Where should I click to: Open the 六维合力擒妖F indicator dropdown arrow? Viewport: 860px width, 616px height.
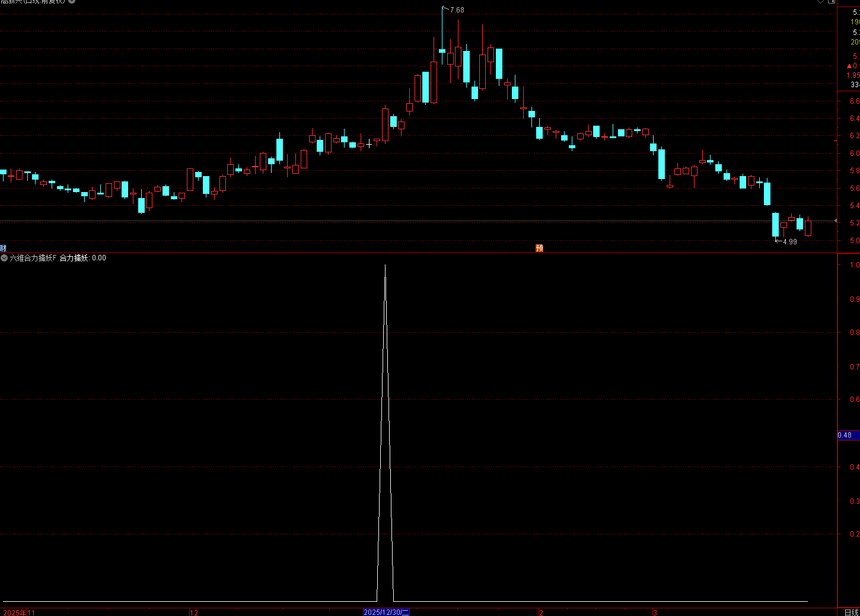4,258
